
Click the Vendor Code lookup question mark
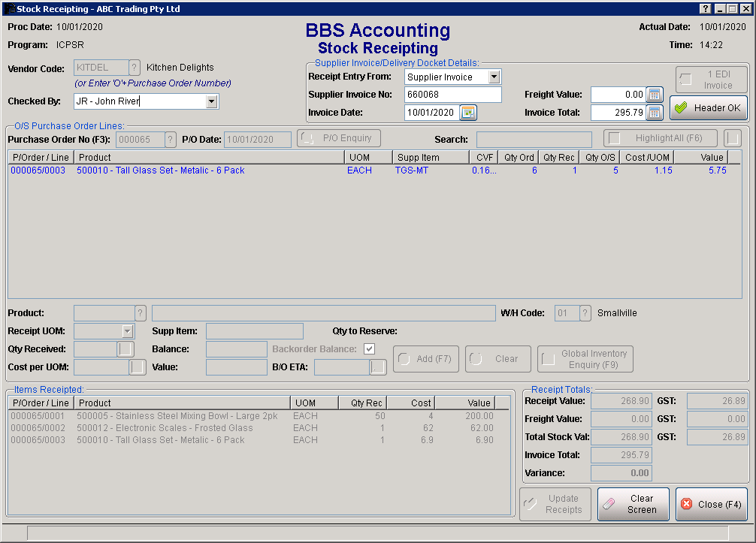(135, 68)
